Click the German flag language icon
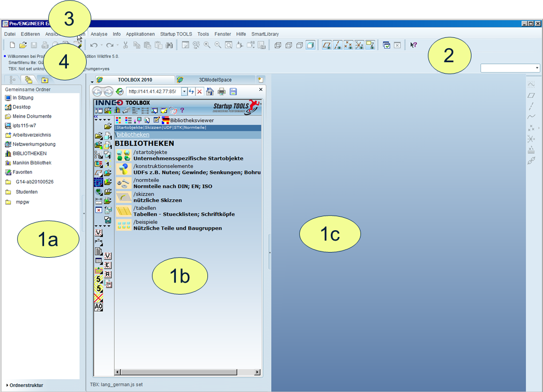The height and width of the screenshot is (392, 543). [165, 120]
